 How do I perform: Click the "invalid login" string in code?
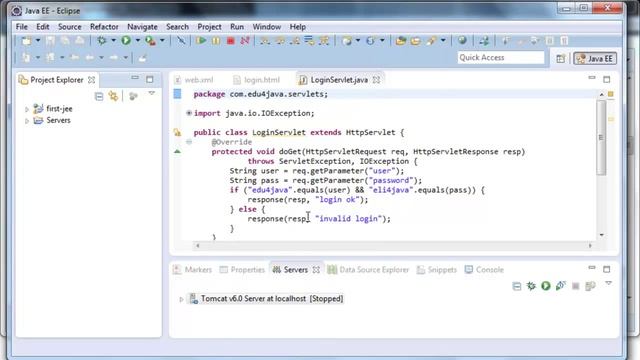(348, 219)
